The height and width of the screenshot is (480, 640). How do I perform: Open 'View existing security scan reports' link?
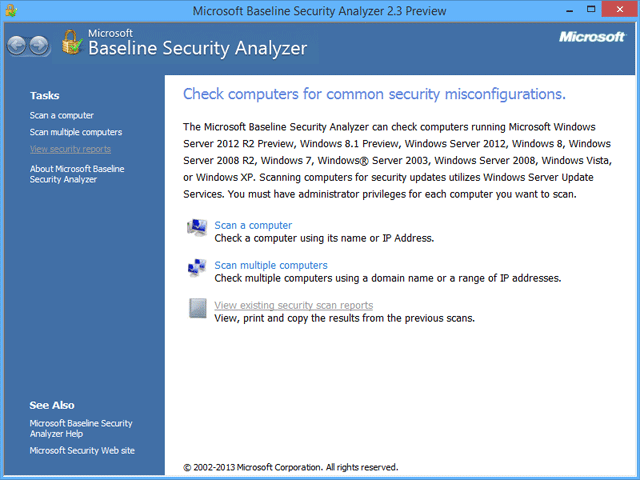[x=293, y=305]
